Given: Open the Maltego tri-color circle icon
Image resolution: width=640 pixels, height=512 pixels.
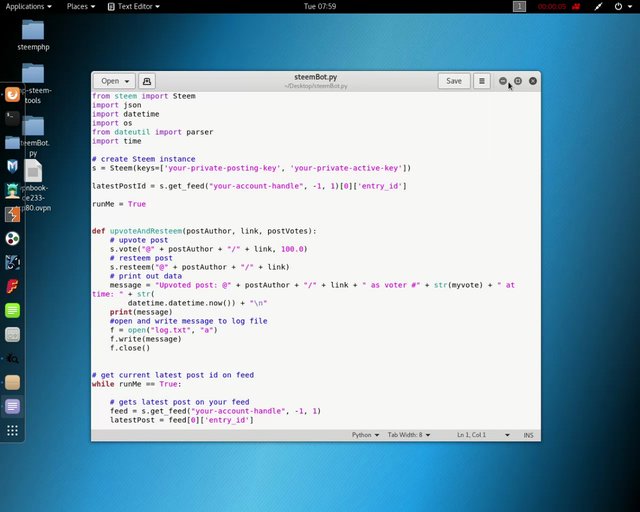Looking at the screenshot, I should (12, 238).
